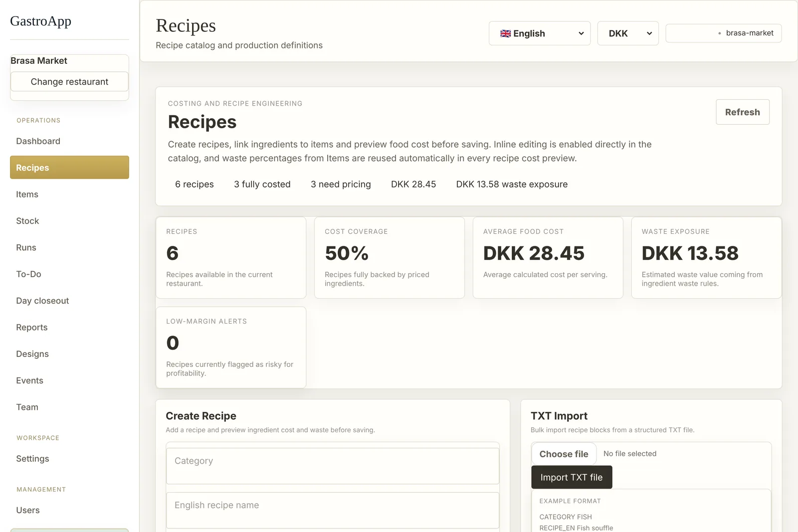Image resolution: width=798 pixels, height=532 pixels.
Task: Open workspace Settings
Action: (69, 459)
